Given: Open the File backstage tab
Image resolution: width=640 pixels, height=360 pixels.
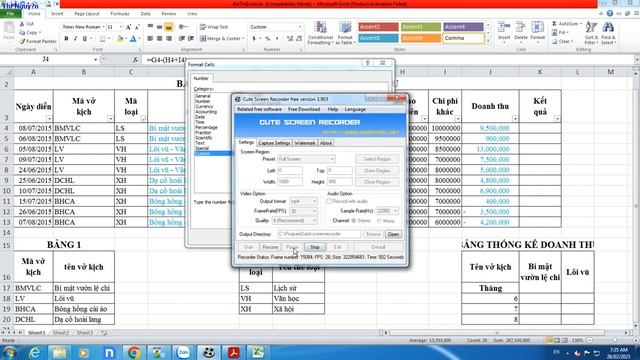Looking at the screenshot, I should [10, 14].
